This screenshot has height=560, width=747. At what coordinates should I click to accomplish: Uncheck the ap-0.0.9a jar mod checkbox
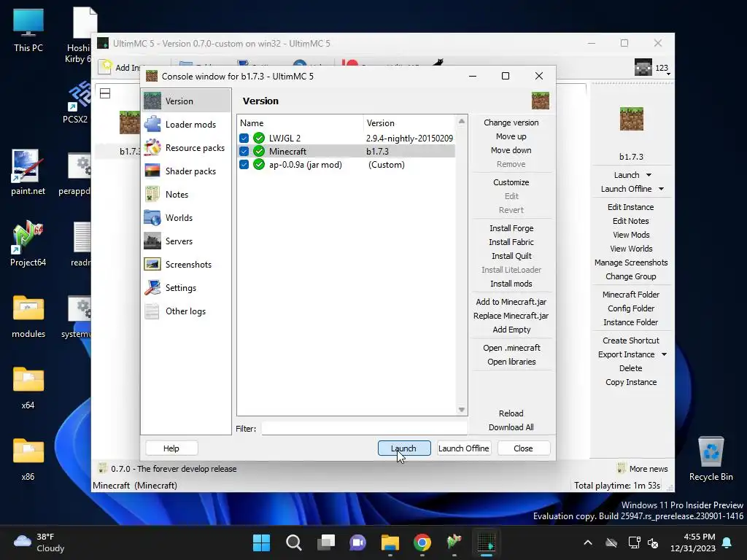point(244,165)
